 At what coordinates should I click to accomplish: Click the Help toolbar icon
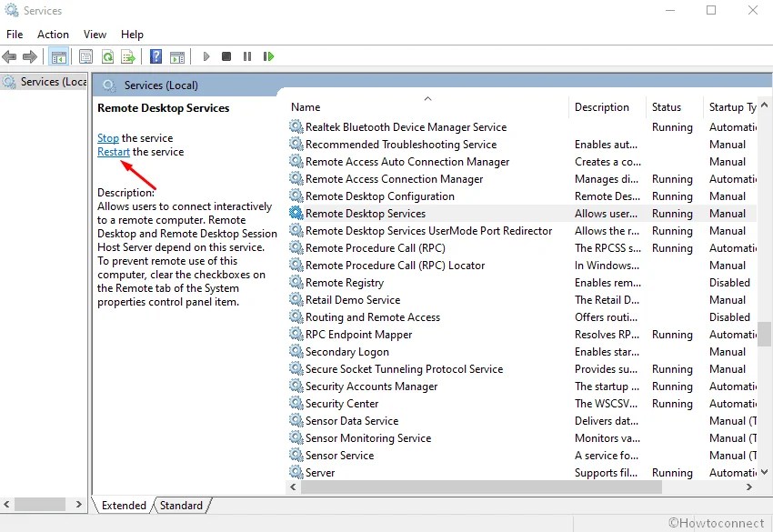[x=155, y=56]
